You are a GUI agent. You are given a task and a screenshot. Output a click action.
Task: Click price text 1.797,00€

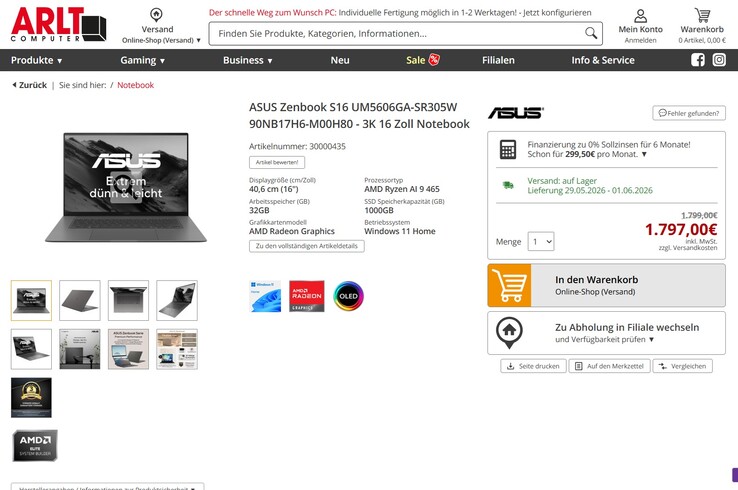tap(681, 229)
